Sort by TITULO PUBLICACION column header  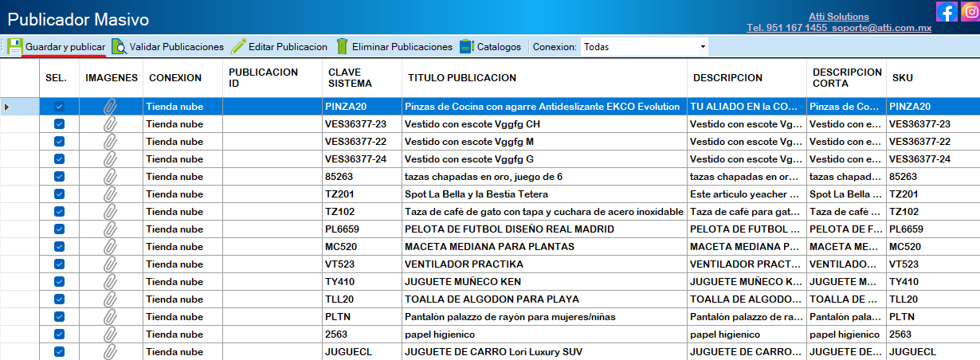coord(462,78)
